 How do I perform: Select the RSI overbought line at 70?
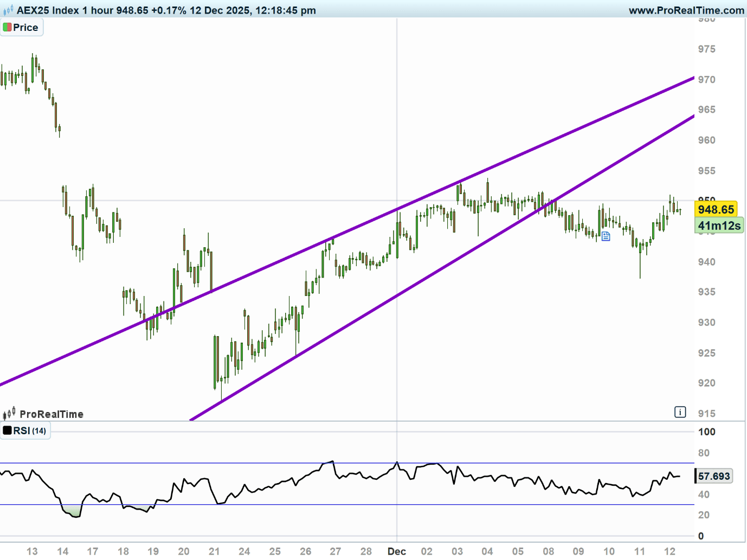coord(217,463)
